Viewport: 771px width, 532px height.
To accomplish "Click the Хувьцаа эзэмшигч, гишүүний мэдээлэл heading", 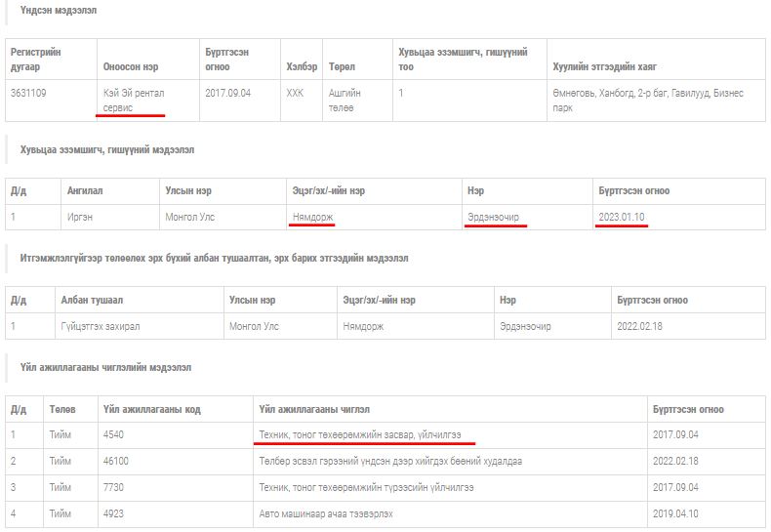I will click(x=107, y=149).
